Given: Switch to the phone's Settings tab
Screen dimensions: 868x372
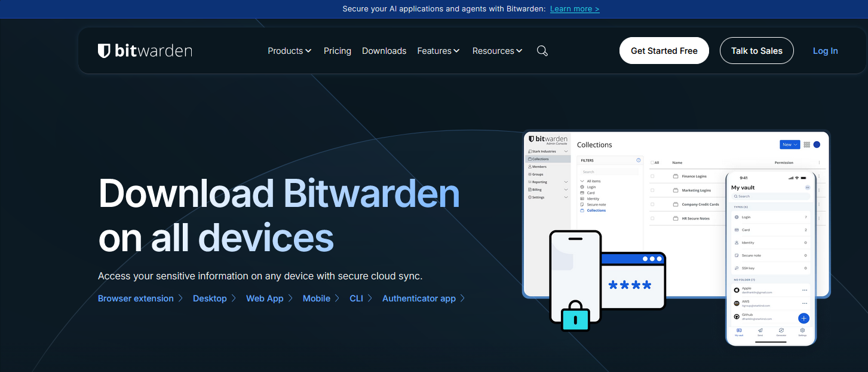Looking at the screenshot, I should tap(802, 332).
